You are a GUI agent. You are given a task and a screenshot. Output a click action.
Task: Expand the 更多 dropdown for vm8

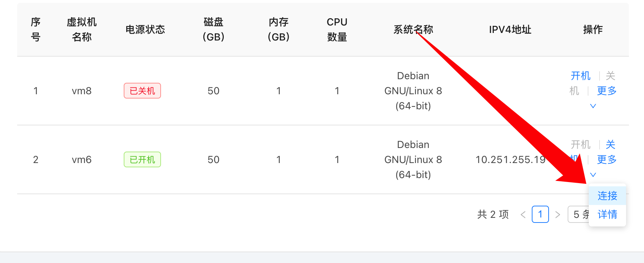pyautogui.click(x=606, y=91)
